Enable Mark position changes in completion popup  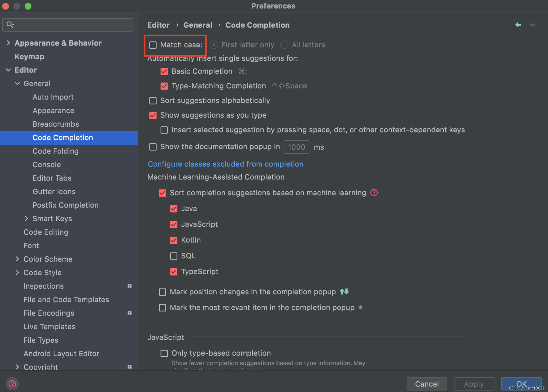click(x=162, y=292)
